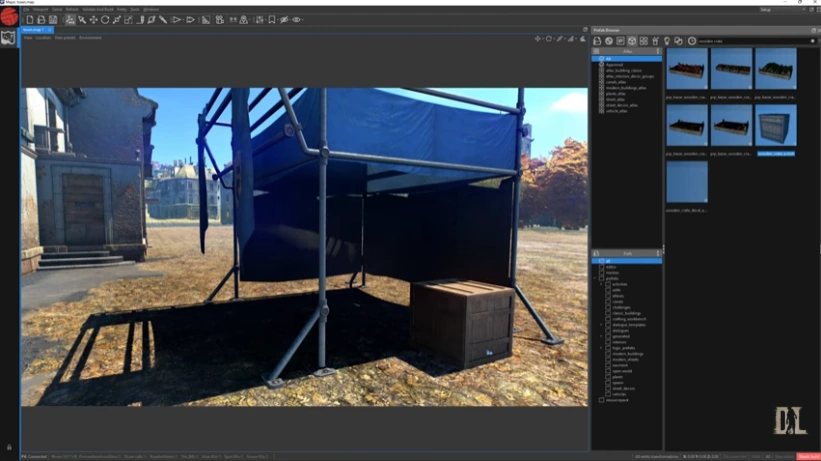Collapse the prefabs folder in Path tree
The image size is (821, 461).
point(596,278)
